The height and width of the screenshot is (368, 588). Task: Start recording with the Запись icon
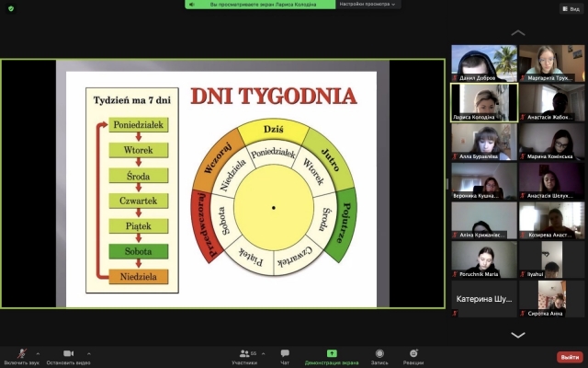[x=379, y=355]
